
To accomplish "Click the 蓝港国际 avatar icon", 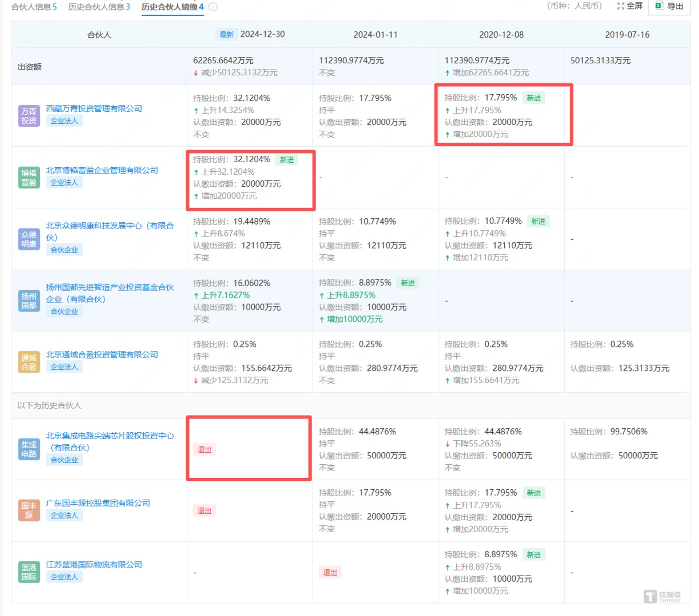I will click(x=28, y=571).
